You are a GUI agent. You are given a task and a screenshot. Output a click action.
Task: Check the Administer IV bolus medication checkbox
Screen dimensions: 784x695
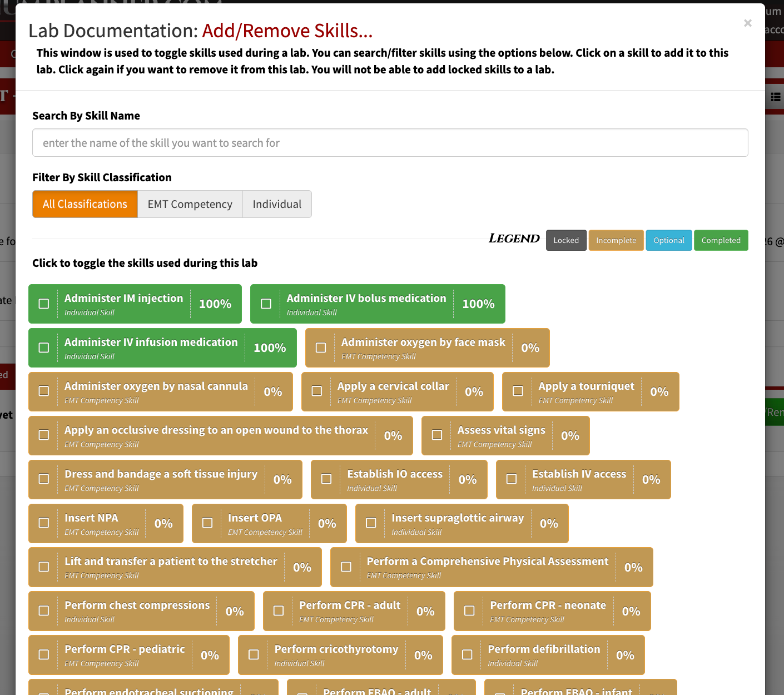coord(266,304)
